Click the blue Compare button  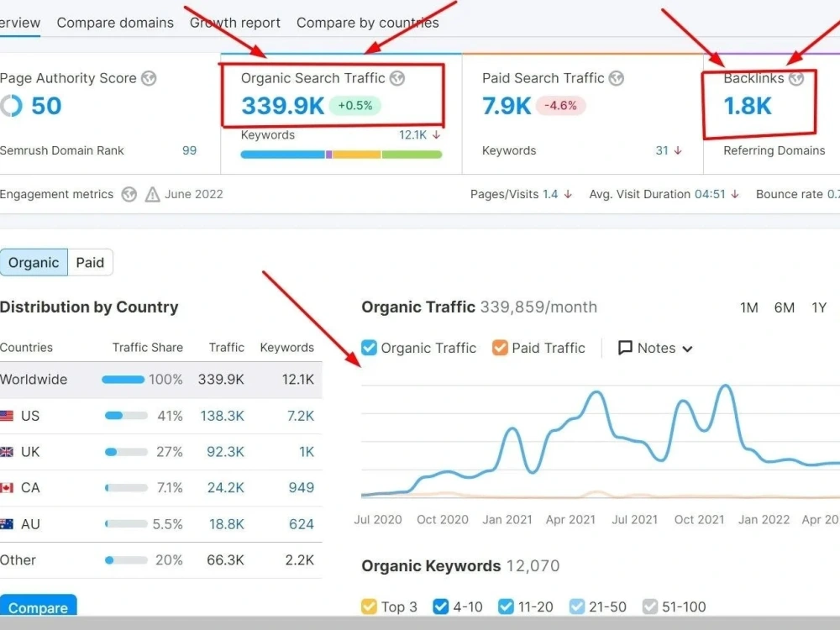point(38,606)
